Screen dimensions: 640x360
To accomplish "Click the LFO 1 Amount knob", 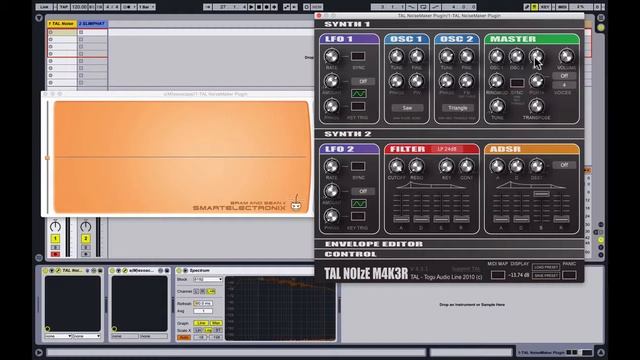I will [x=331, y=81].
